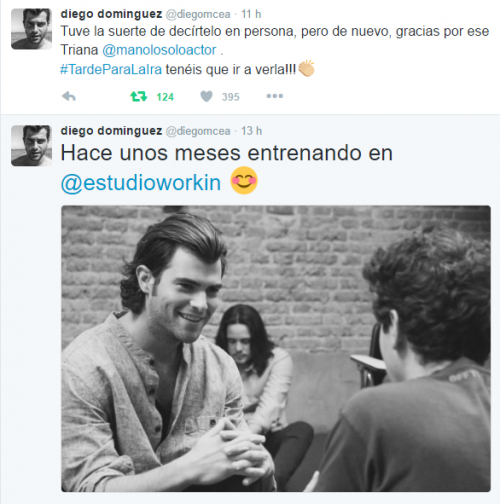Open the 13 h timestamp link
Image resolution: width=500 pixels, height=504 pixels.
pos(252,131)
